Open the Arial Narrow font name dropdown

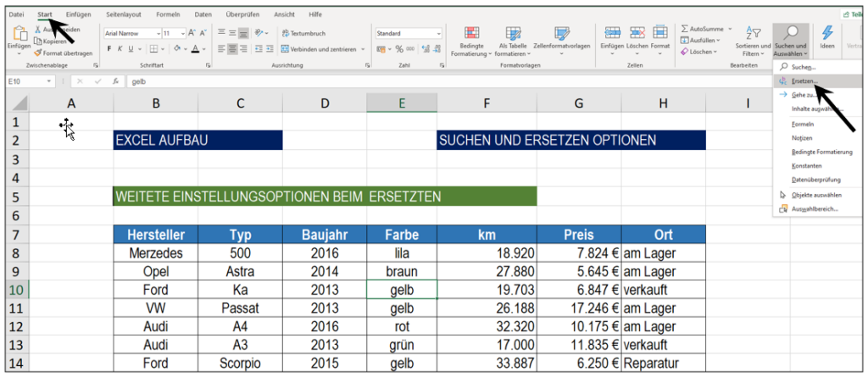(x=159, y=33)
